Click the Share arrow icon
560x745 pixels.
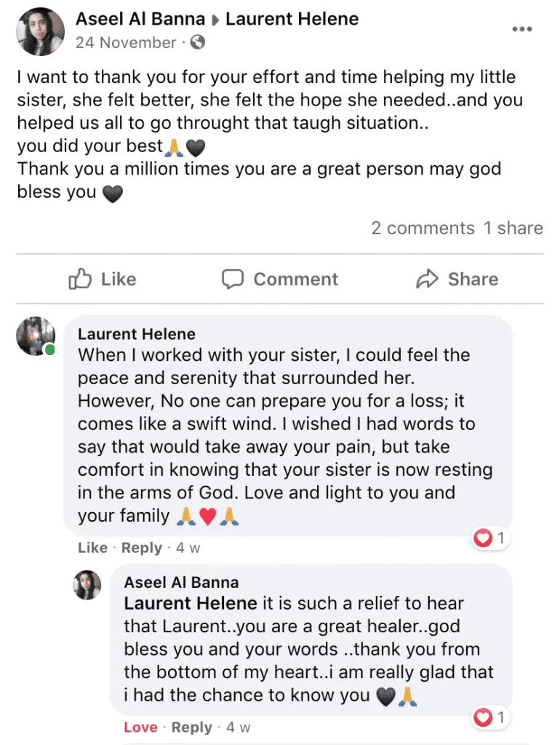(x=426, y=279)
